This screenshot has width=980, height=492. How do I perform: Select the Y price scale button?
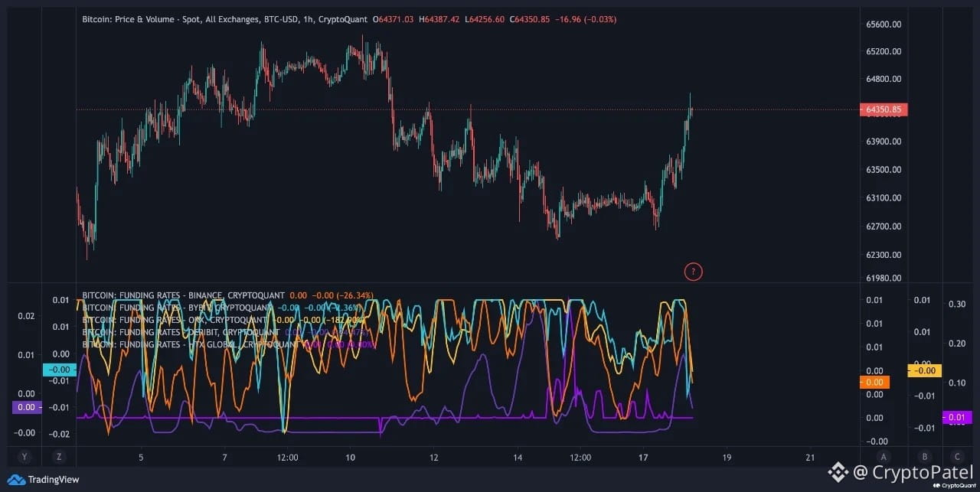[24, 457]
